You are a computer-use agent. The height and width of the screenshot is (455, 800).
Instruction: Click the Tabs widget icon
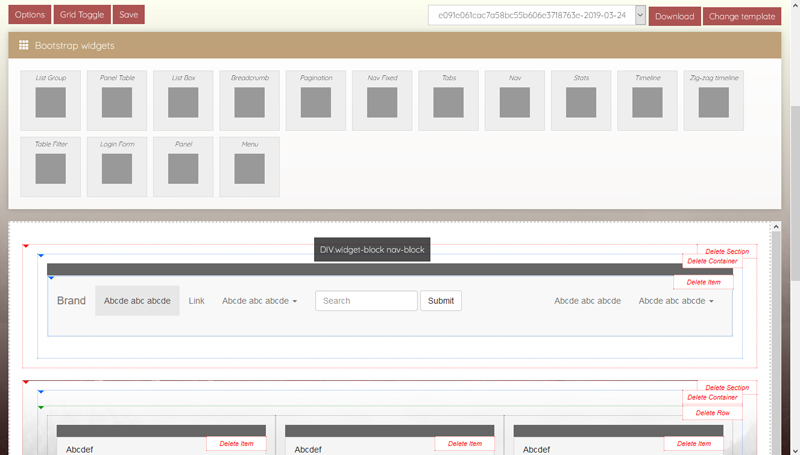pyautogui.click(x=448, y=102)
